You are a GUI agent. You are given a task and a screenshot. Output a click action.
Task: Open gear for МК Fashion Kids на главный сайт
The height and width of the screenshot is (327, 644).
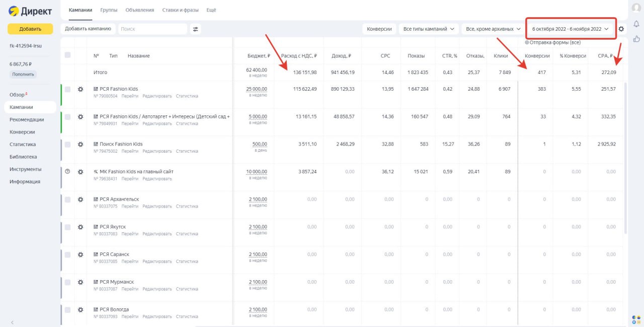tap(80, 172)
